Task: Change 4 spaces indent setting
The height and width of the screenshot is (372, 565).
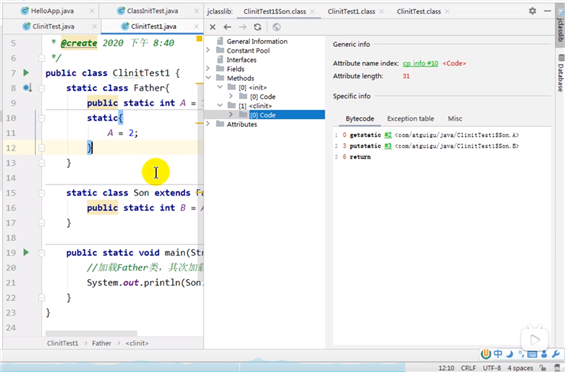Action: pos(520,368)
